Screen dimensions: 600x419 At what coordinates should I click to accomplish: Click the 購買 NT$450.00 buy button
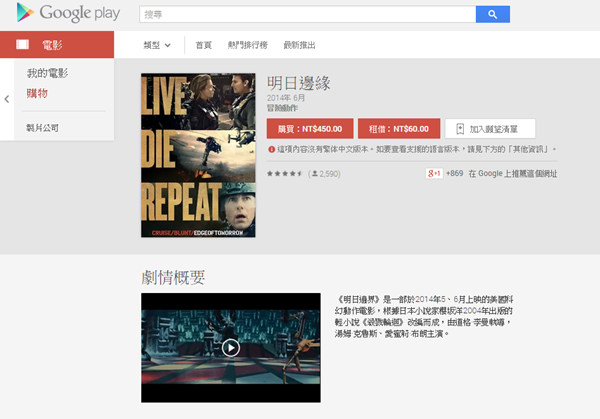point(310,129)
